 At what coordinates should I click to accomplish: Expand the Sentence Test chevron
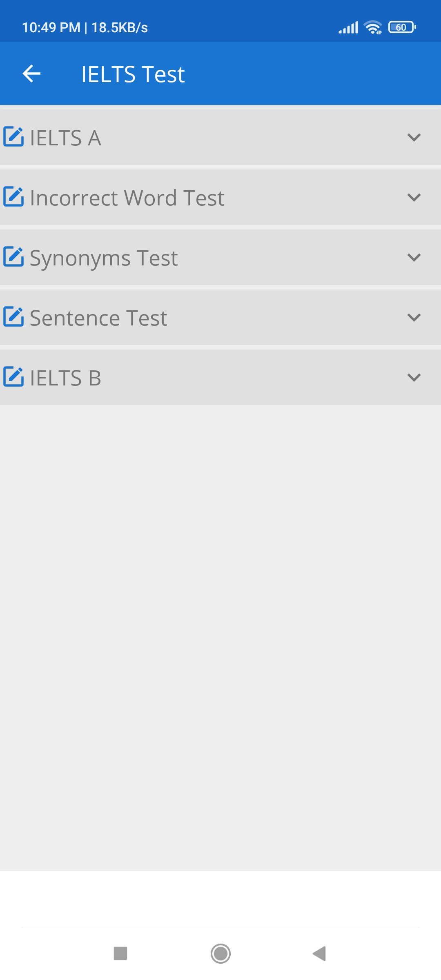pyautogui.click(x=414, y=317)
